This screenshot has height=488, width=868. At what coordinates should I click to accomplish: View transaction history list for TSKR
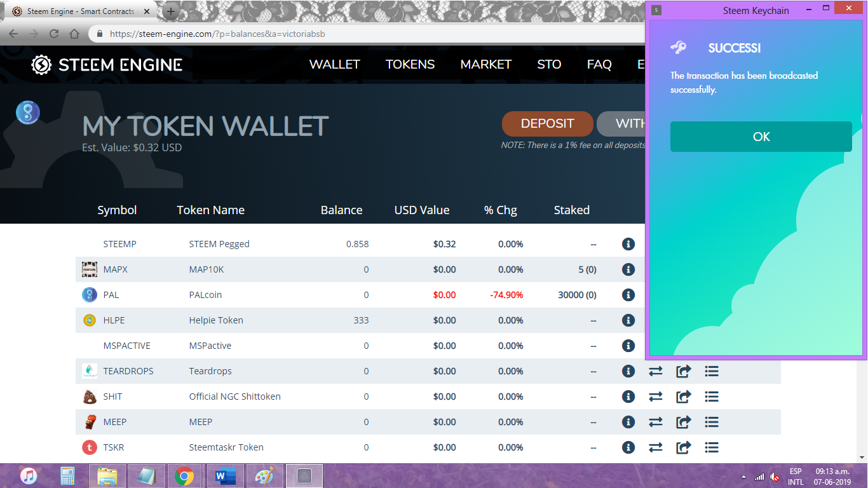coord(712,447)
